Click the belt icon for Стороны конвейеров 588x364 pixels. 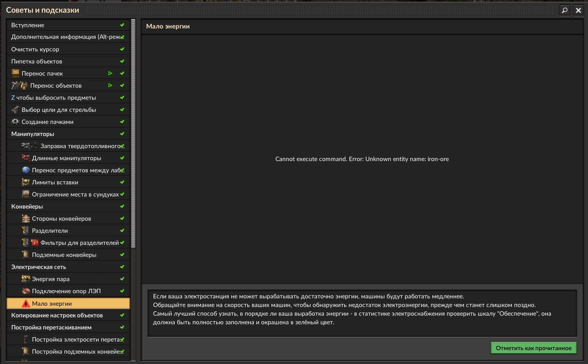[x=26, y=218]
